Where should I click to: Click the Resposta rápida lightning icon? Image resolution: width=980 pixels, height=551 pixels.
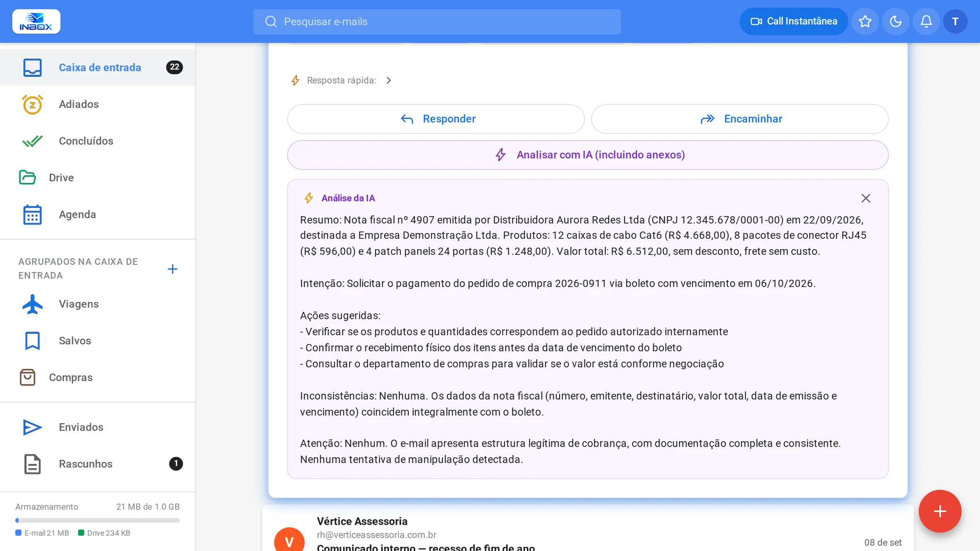coord(296,81)
